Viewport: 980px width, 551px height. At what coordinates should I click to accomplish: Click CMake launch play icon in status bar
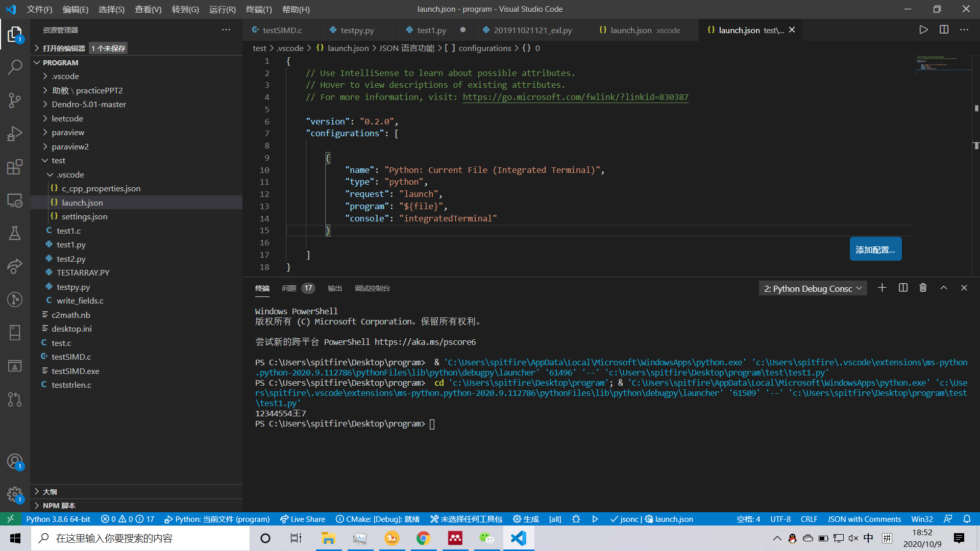(595, 519)
